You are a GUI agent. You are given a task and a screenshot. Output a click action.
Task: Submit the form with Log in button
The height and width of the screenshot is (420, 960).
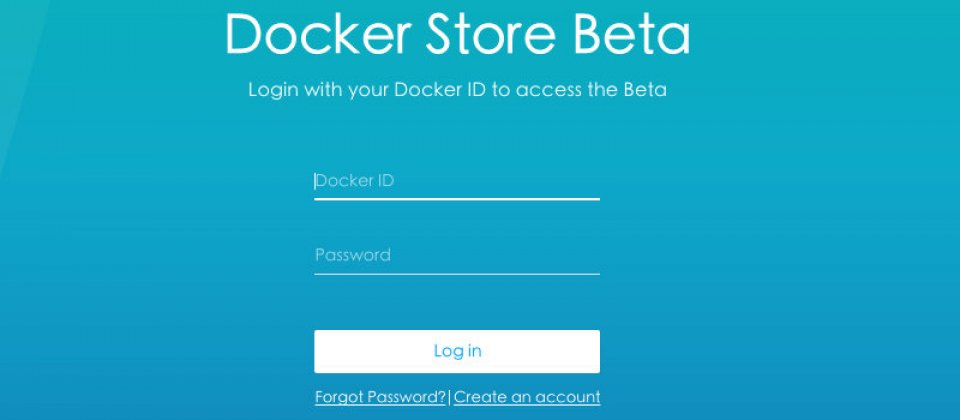coord(457,351)
